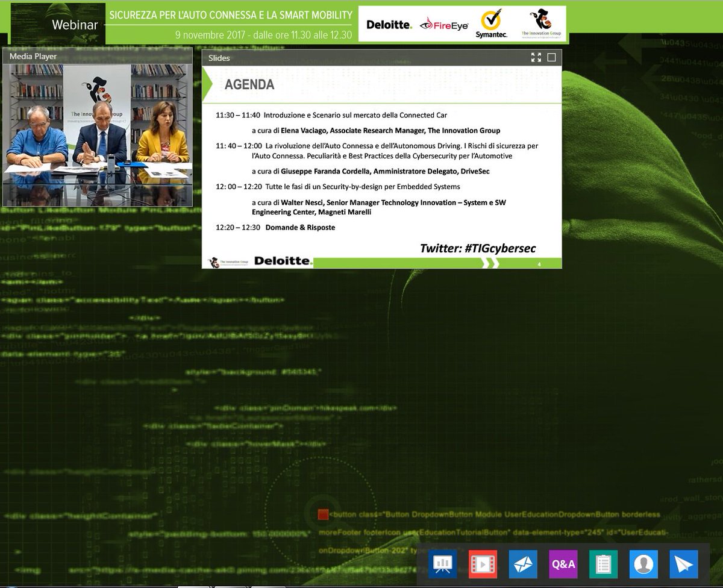Open the speaker profile widget in dock
Screen dimensions: 723x588
[643, 565]
